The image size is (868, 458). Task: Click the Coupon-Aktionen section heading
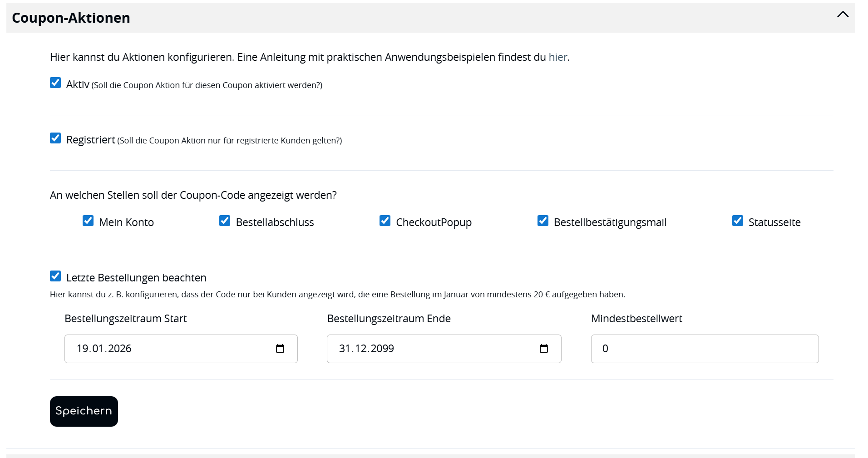(71, 18)
